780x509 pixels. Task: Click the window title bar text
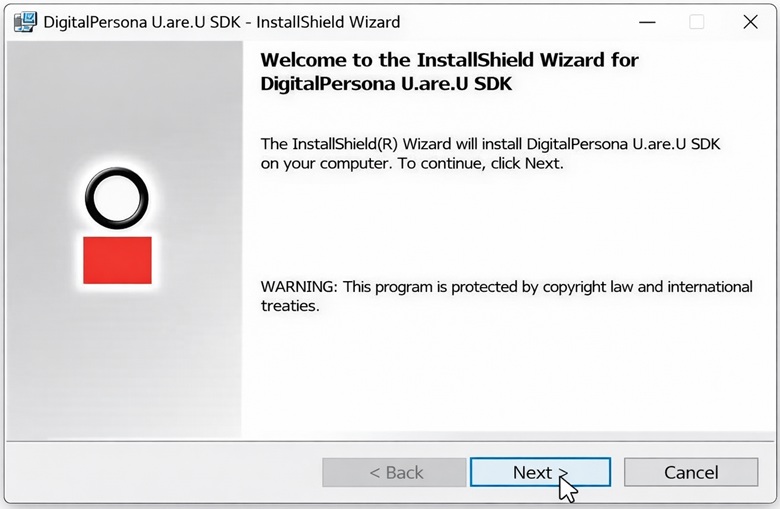222,22
